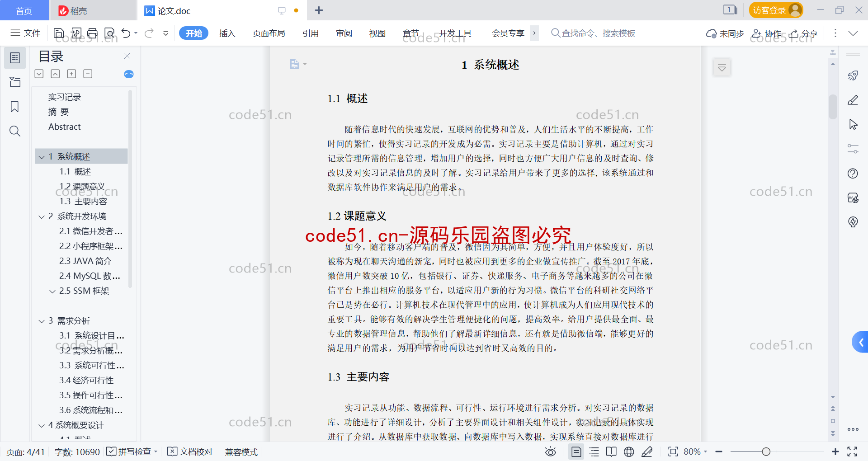This screenshot has height=461, width=868.
Task: Collapse the '1 系统概述' outline section
Action: click(42, 157)
